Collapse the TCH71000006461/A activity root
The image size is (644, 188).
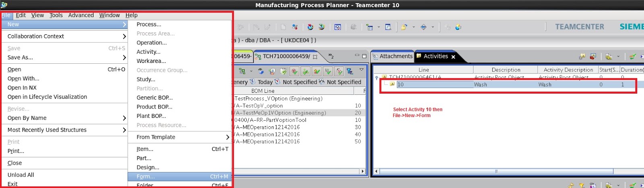click(376, 77)
